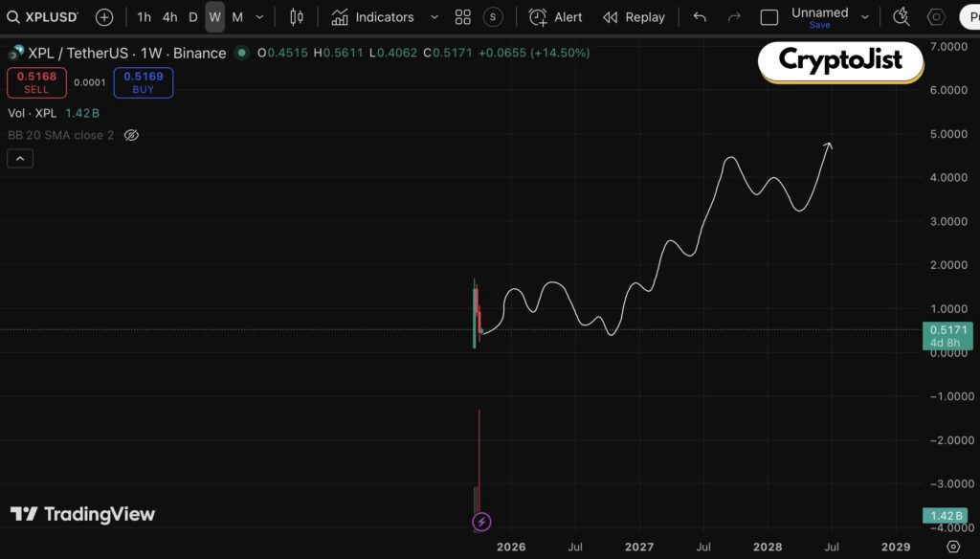Viewport: 980px width, 559px height.
Task: Open chart settings gear at bottom right
Action: [x=952, y=547]
